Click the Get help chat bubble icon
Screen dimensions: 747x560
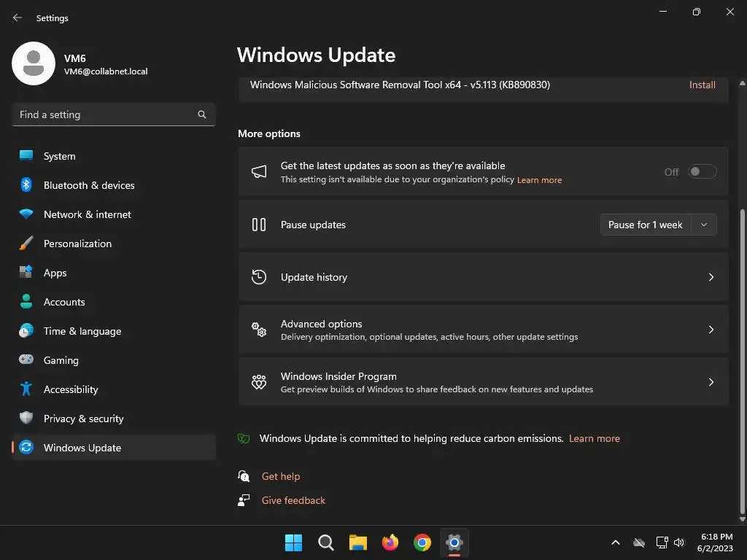[244, 476]
